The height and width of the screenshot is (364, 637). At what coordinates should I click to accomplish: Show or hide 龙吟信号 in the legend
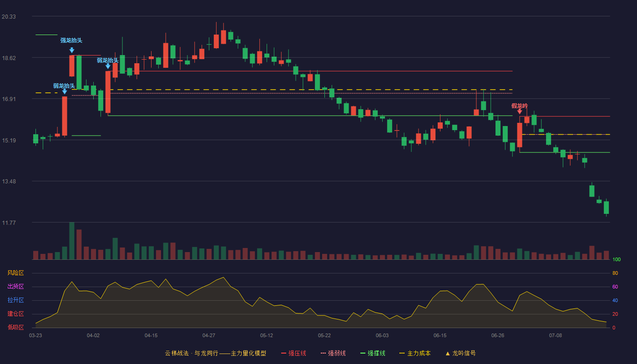(460, 353)
